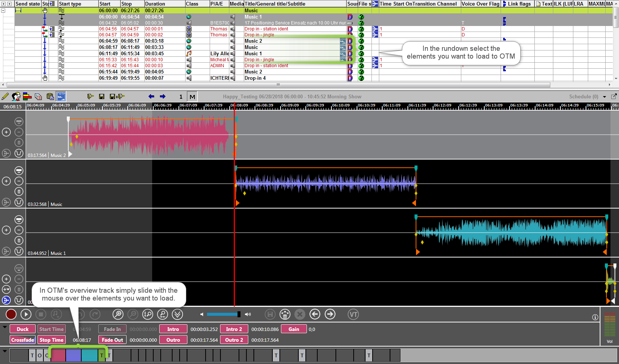The width and height of the screenshot is (619, 364).
Task: Click the save floppy disk toolbar icon
Action: coord(102,96)
